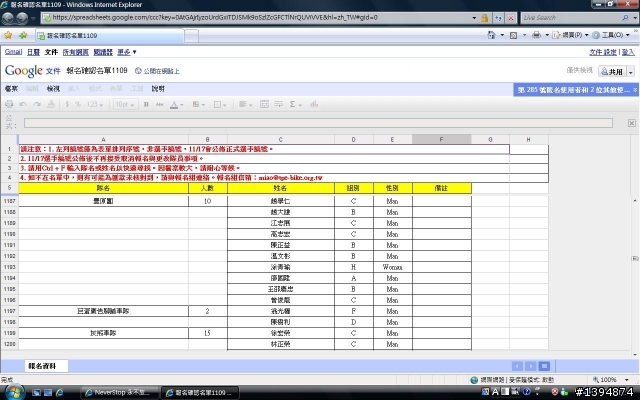Click the IE back button

point(9,18)
